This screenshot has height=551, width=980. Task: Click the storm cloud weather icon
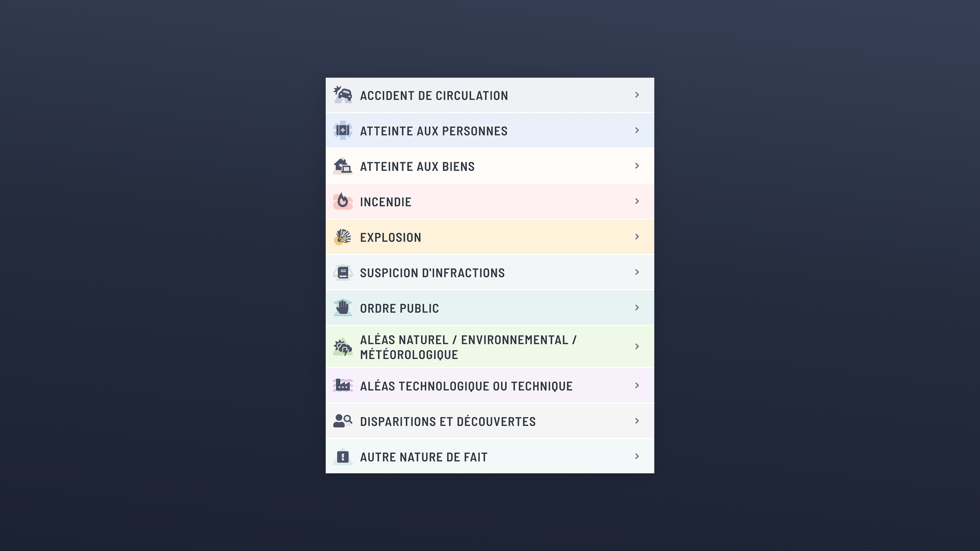coord(343,347)
